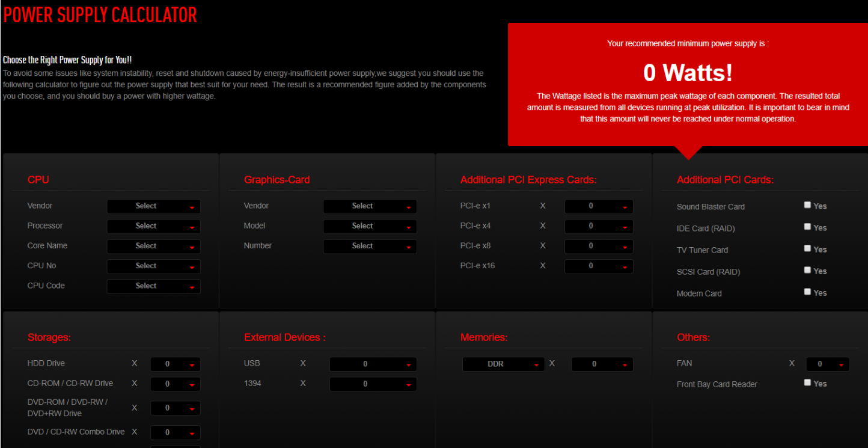
Task: Open the CPU Vendor dropdown
Action: click(153, 206)
